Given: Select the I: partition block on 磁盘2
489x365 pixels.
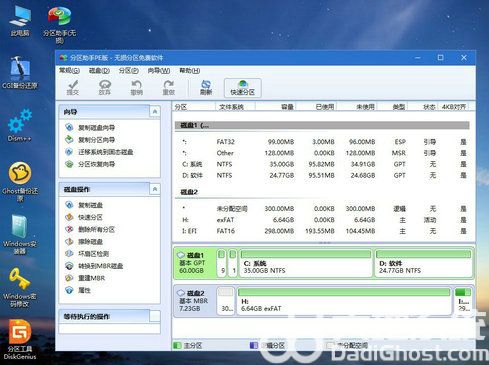Looking at the screenshot, I should point(463,301).
